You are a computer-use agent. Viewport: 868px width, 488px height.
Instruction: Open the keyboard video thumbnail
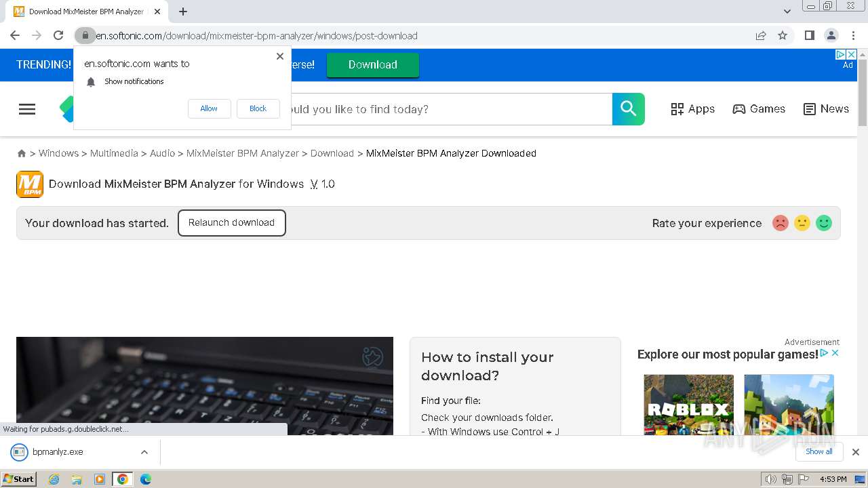pos(205,386)
